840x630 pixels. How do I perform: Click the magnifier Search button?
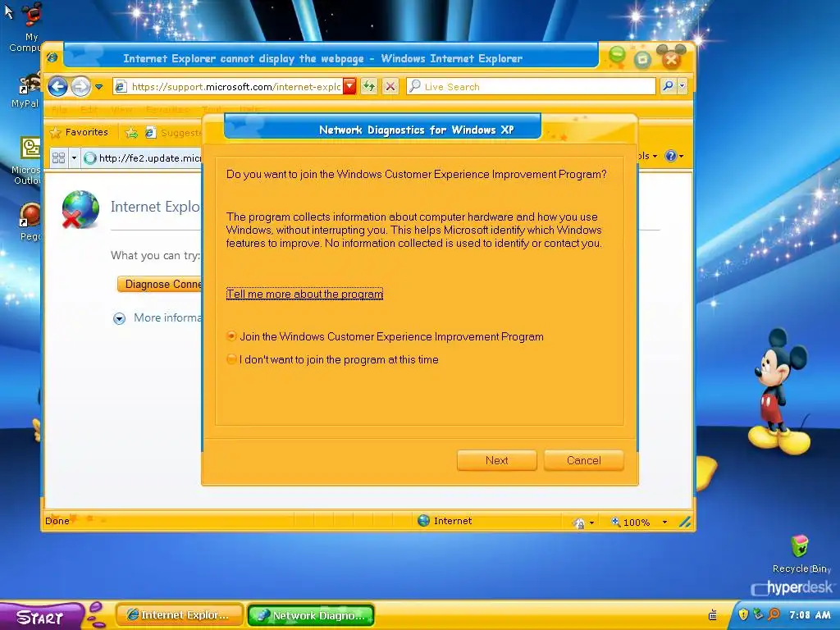click(668, 86)
